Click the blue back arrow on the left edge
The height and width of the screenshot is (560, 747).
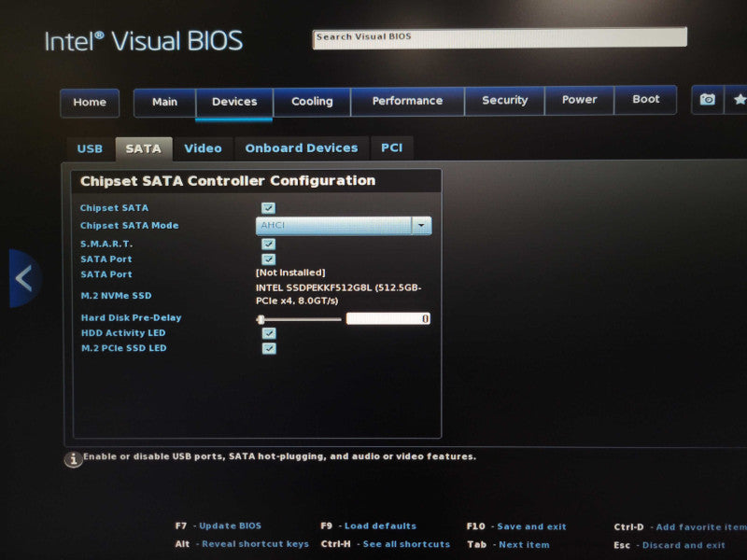(24, 278)
